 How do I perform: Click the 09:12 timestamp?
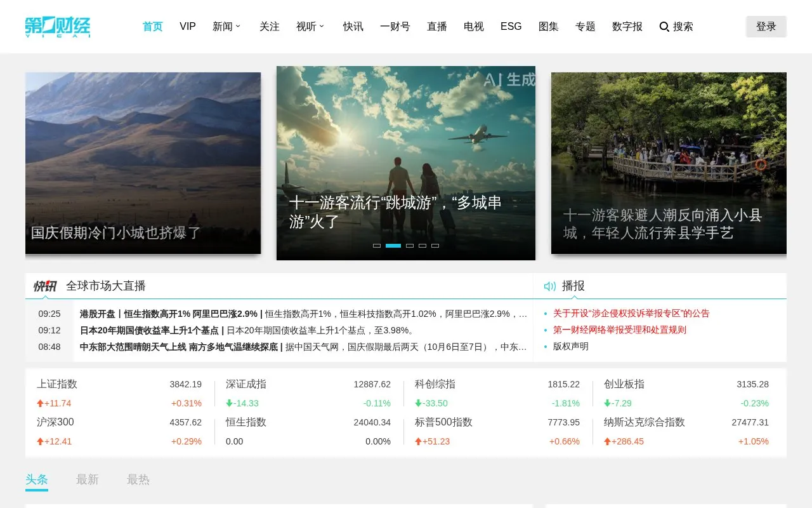pos(49,330)
